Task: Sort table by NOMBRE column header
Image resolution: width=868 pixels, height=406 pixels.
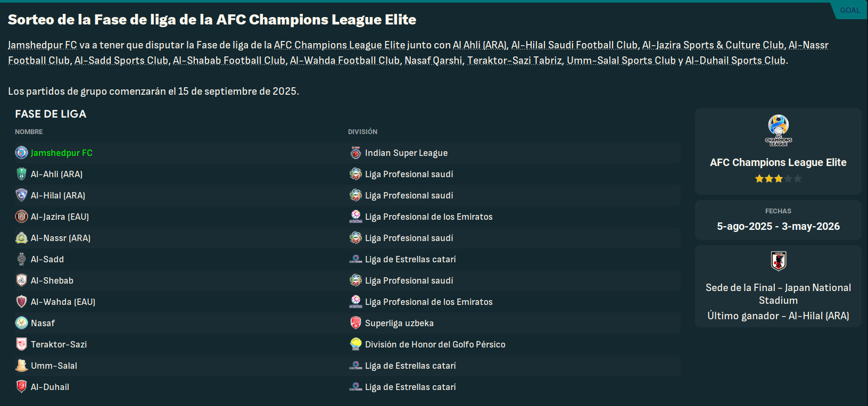Action: (29, 131)
